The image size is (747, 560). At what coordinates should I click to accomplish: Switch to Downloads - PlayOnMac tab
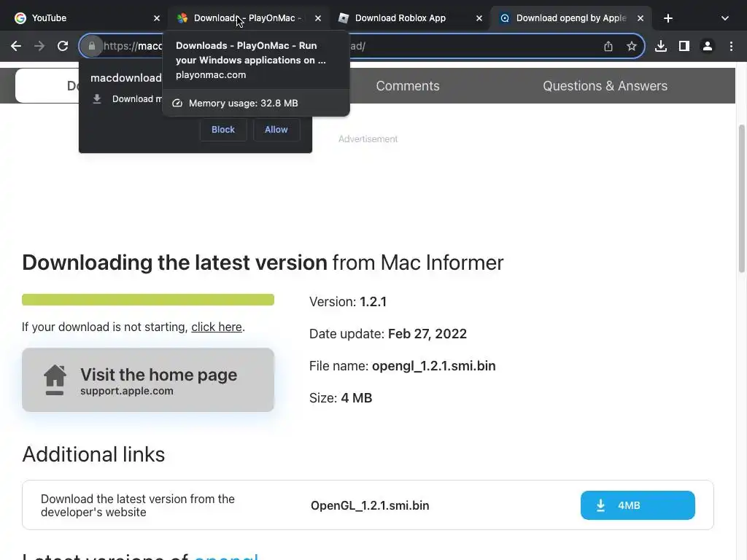coord(248,18)
